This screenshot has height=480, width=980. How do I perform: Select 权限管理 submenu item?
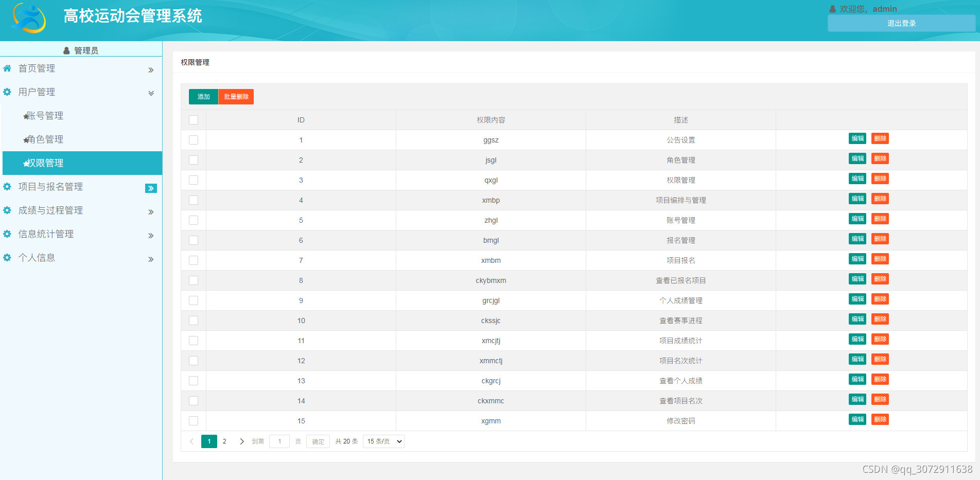pos(82,163)
